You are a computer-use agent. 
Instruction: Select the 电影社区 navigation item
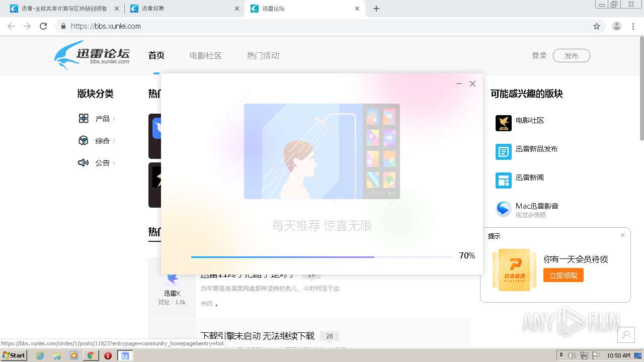206,56
